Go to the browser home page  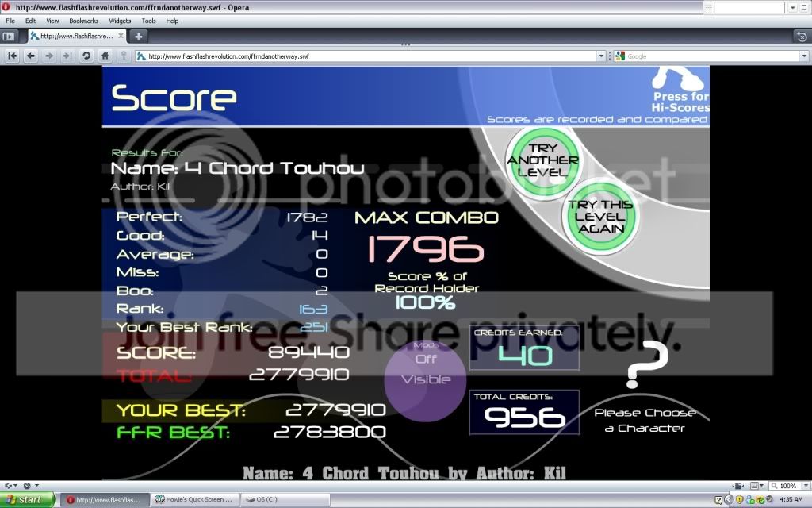click(105, 56)
